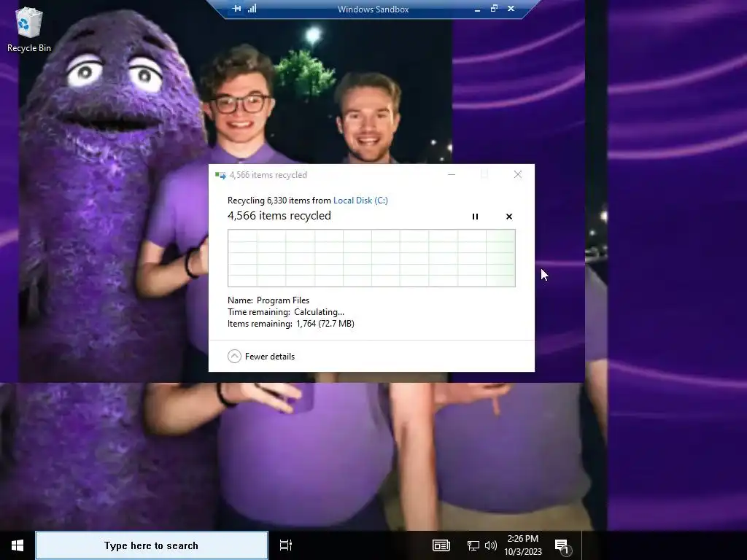
Task: Pause the recycling operation
Action: click(475, 217)
